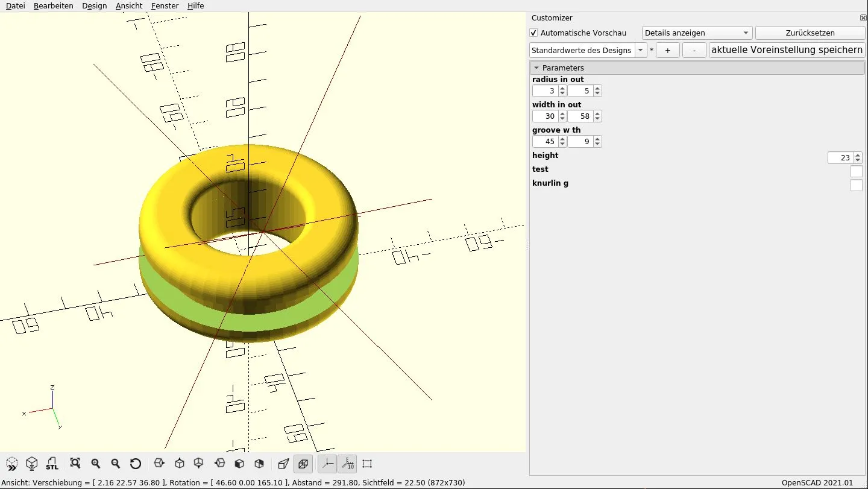Switch to the Left view cube icon
The height and width of the screenshot is (489, 868).
click(x=219, y=464)
